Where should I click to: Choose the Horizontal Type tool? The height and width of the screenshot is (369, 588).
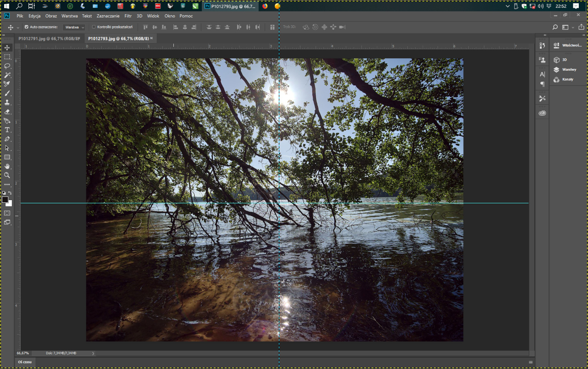click(x=7, y=130)
